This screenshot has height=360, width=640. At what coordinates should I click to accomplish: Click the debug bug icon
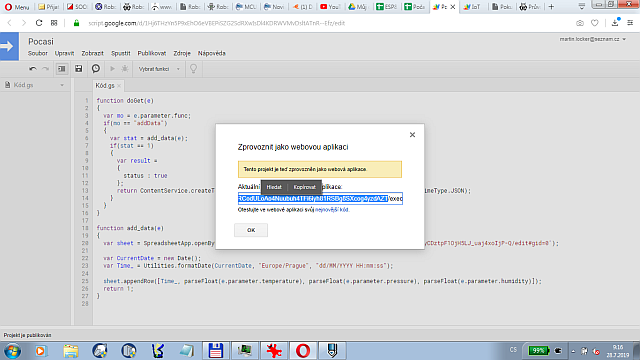(125, 69)
